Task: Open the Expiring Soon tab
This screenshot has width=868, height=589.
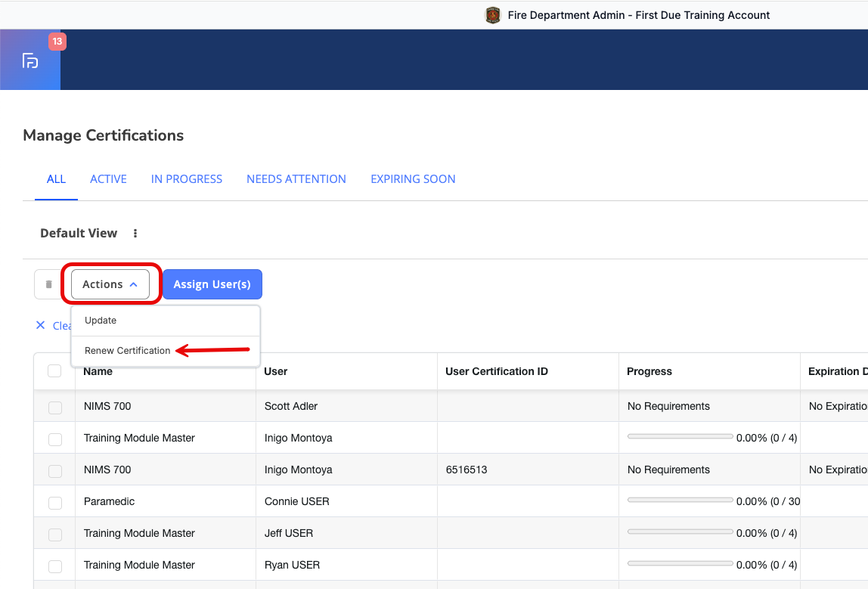Action: [413, 179]
